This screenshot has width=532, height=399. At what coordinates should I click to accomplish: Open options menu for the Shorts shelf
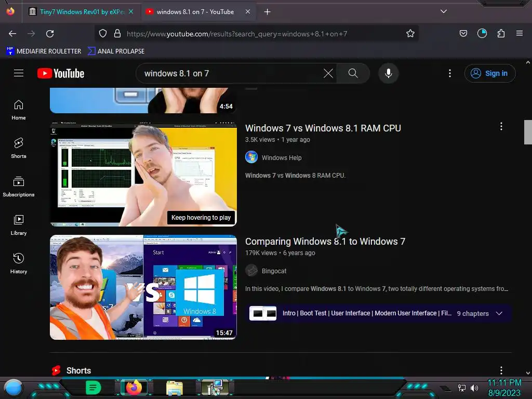[x=501, y=370]
